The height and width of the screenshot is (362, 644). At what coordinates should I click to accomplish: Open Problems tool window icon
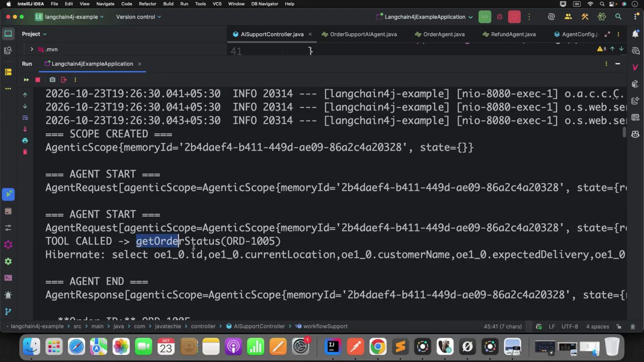8,295
